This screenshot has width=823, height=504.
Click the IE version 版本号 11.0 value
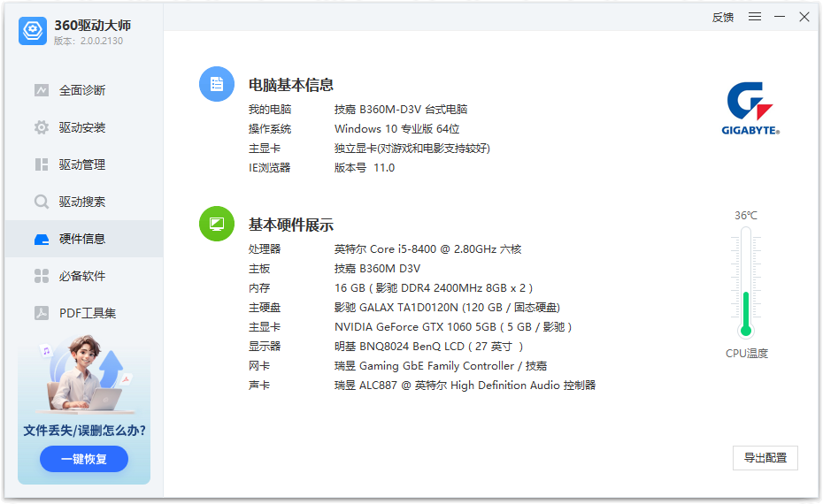click(365, 168)
